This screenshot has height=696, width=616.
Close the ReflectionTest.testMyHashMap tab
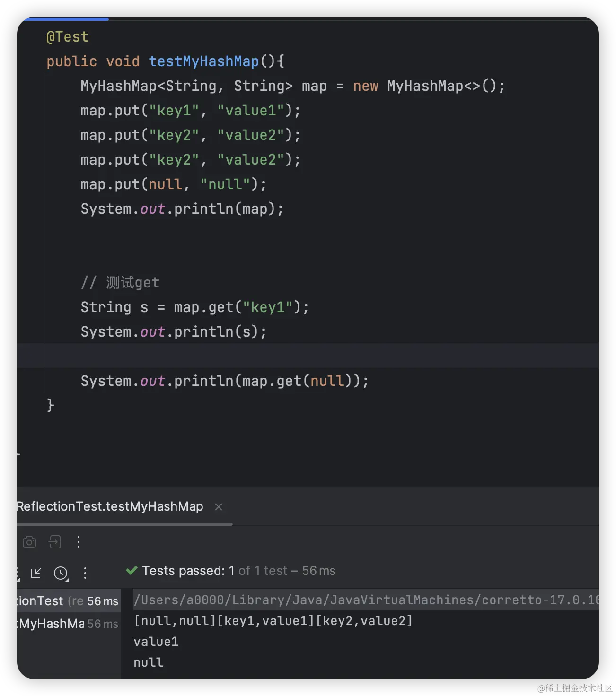(219, 506)
